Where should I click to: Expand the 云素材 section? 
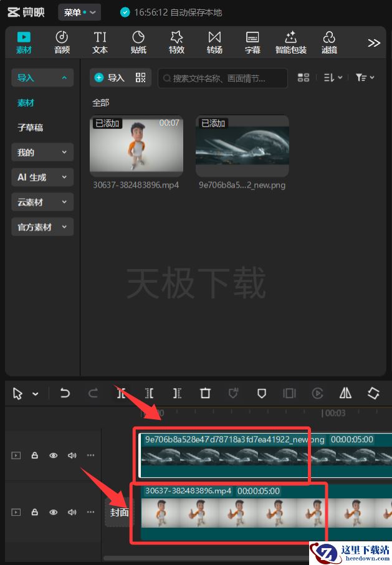pyautogui.click(x=42, y=202)
